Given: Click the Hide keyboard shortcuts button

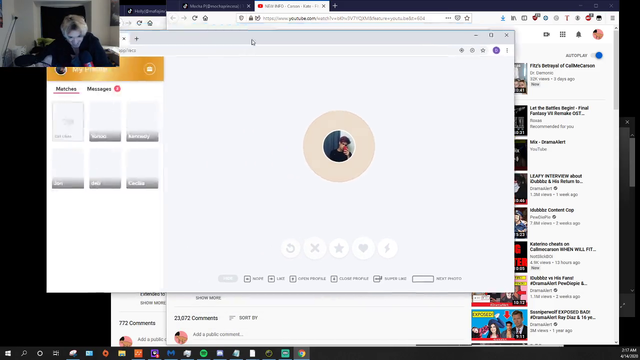Looking at the screenshot, I should 228,278.
